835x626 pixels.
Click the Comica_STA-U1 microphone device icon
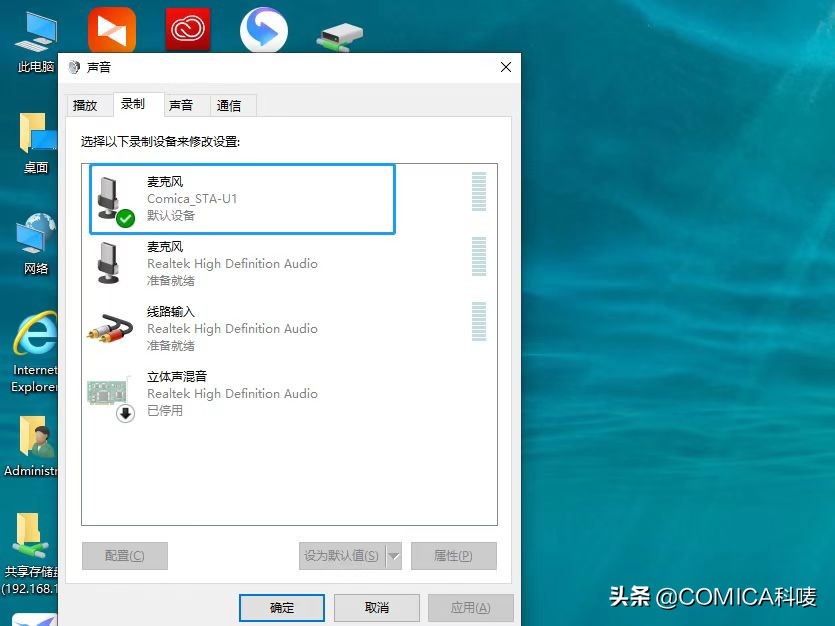pyautogui.click(x=108, y=196)
